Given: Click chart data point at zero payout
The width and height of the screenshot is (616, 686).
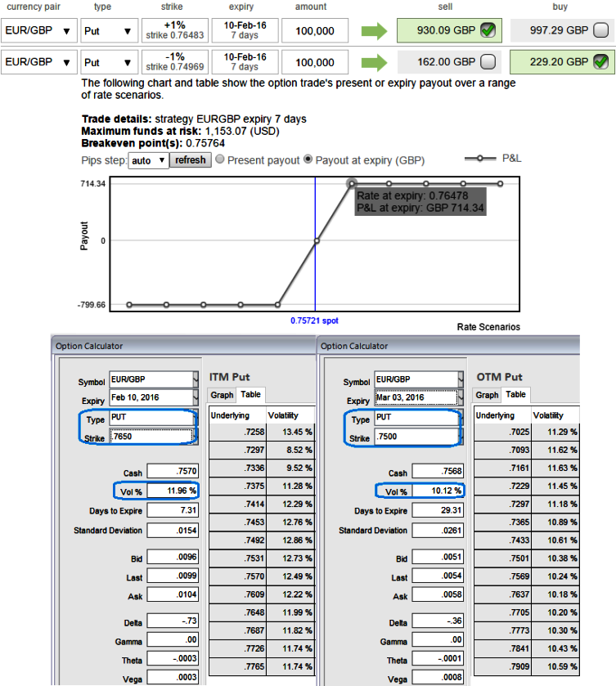Looking at the screenshot, I should click(x=317, y=240).
